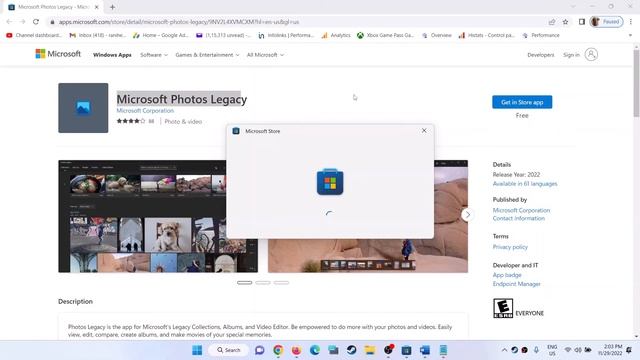Open the Xbox Game Pass bookmark
Image resolution: width=640 pixels, height=360 pixels.
tap(385, 36)
